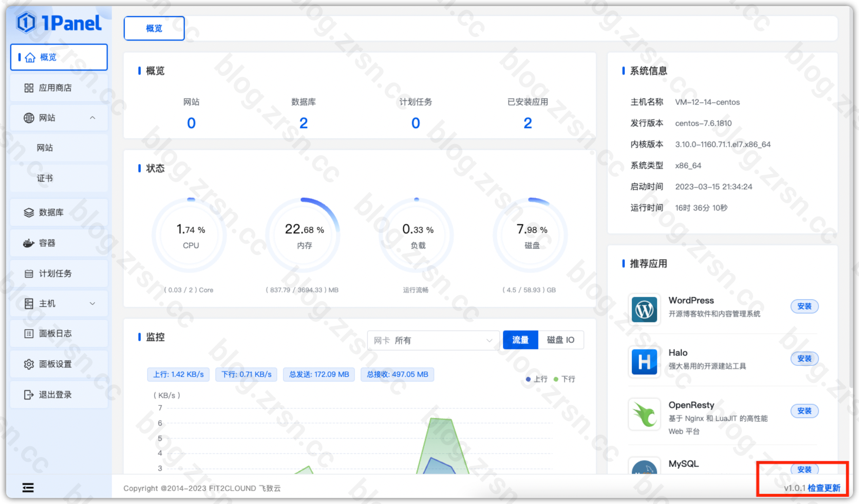The image size is (859, 504).
Task: Click 下行: 0.71 KB/s tag
Action: (x=247, y=375)
